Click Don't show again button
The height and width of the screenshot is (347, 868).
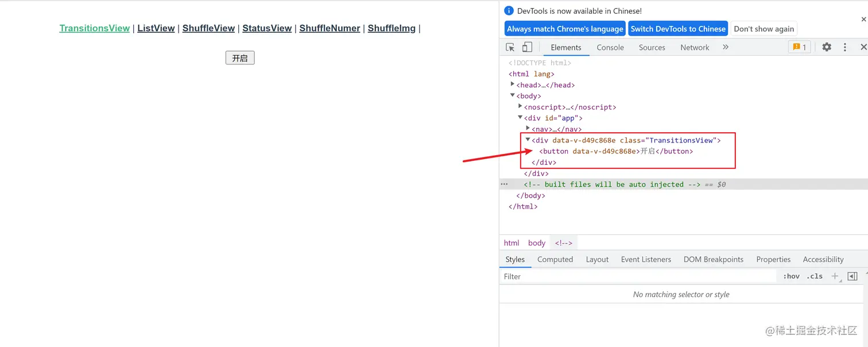[764, 29]
